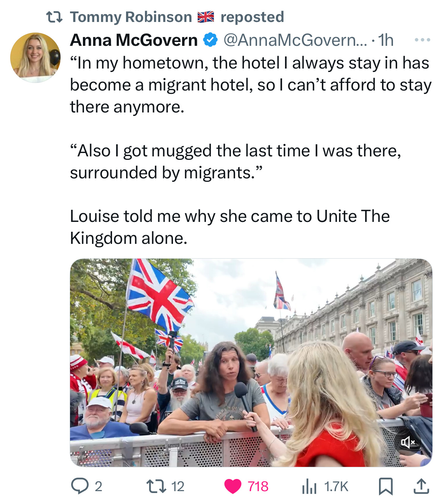This screenshot has width=443, height=504.
Task: Tap the repost arrows icon beside 12
Action: (157, 486)
